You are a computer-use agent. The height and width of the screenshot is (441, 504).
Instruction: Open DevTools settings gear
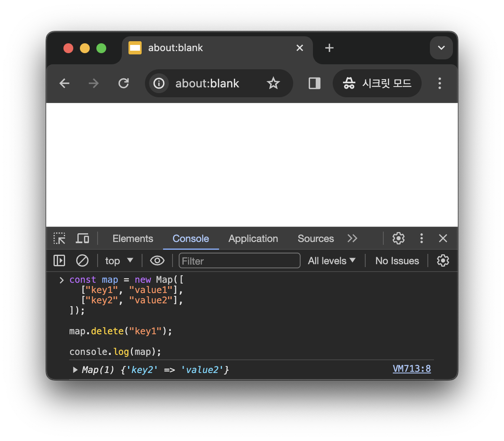pyautogui.click(x=399, y=238)
